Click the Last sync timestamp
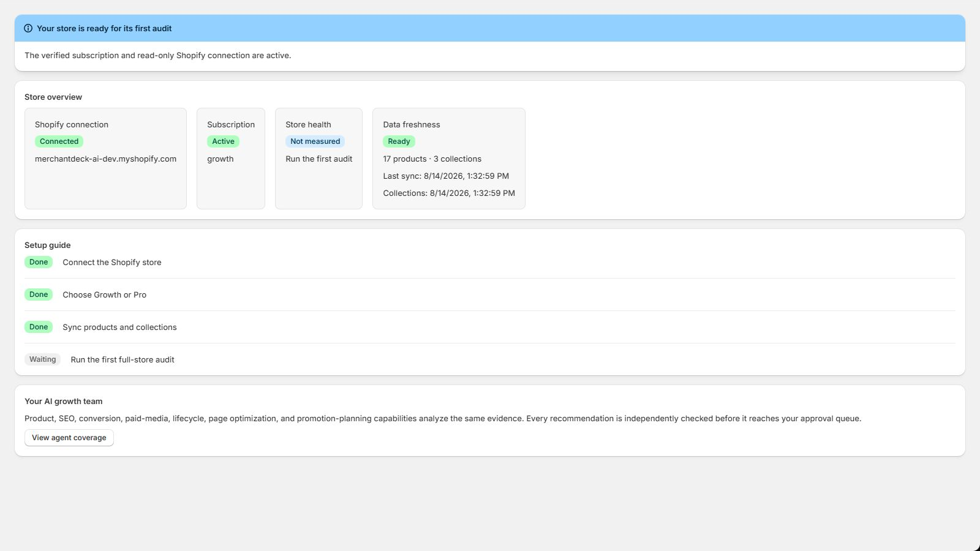 tap(446, 176)
